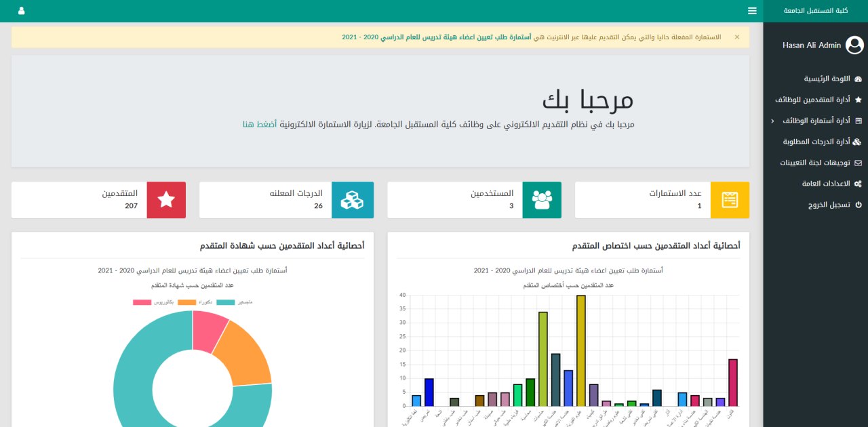Screen dimensions: 868x427
Task: Click the green users group card icon
Action: 542,200
